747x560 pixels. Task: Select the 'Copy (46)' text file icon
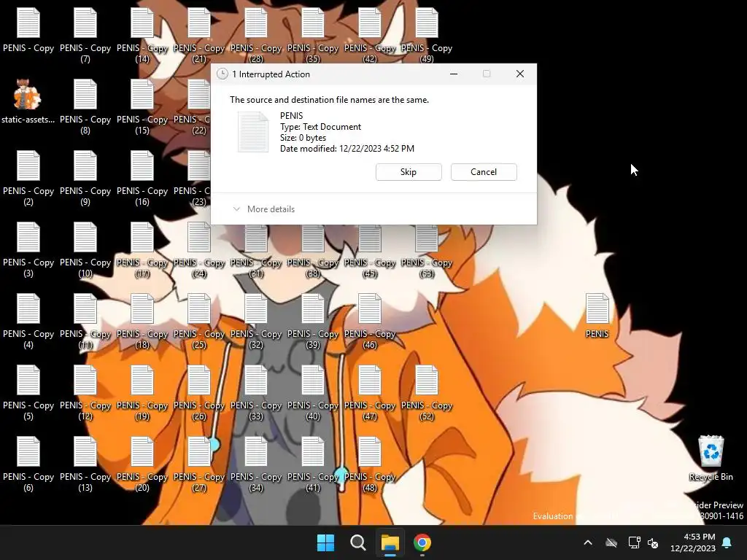(370, 308)
